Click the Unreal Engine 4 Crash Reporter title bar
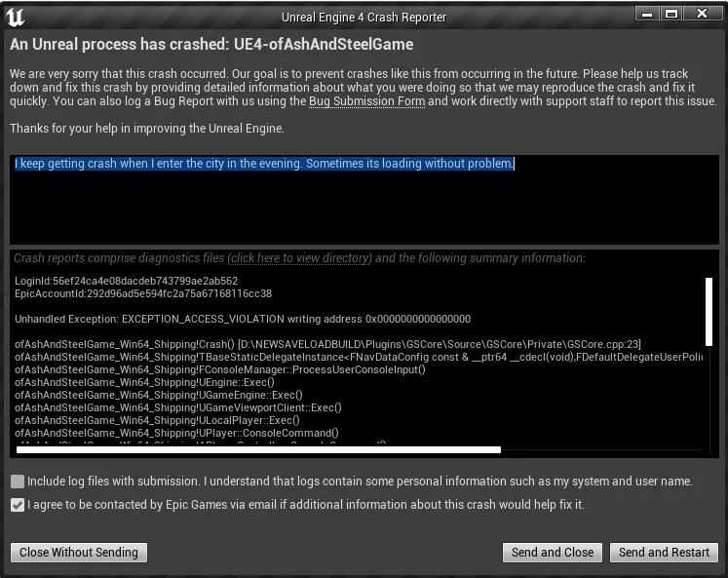The height and width of the screenshot is (578, 728). point(364,17)
